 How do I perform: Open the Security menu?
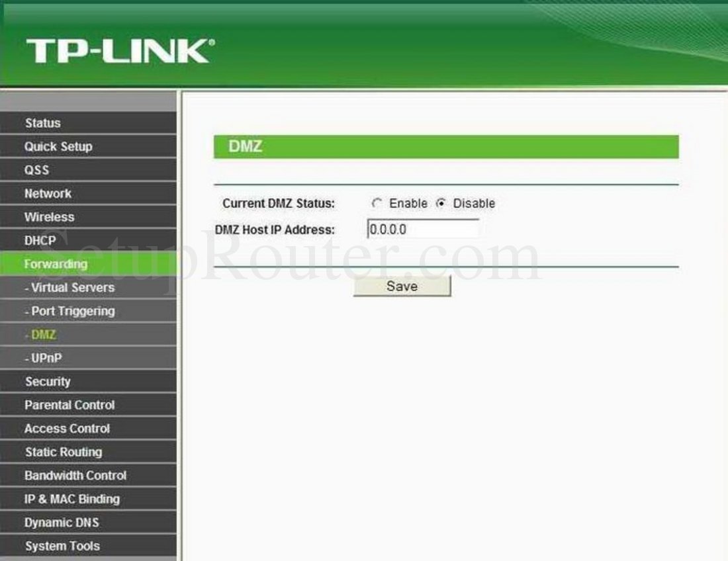point(46,381)
